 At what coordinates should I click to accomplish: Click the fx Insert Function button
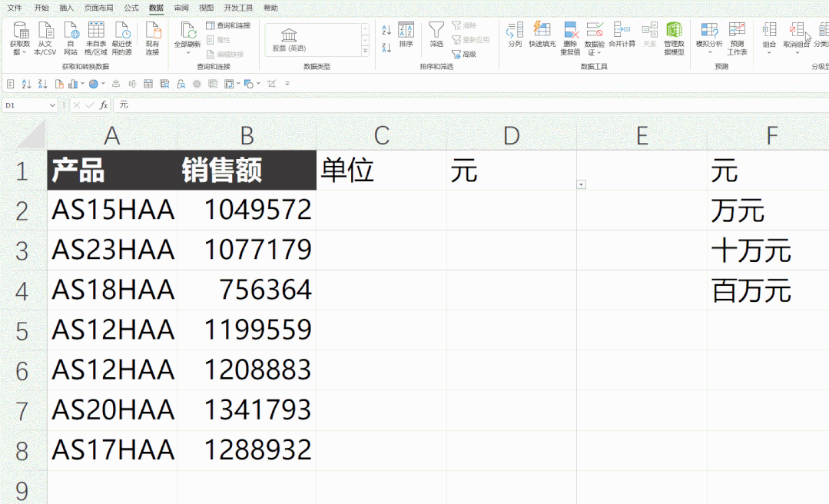pos(104,105)
